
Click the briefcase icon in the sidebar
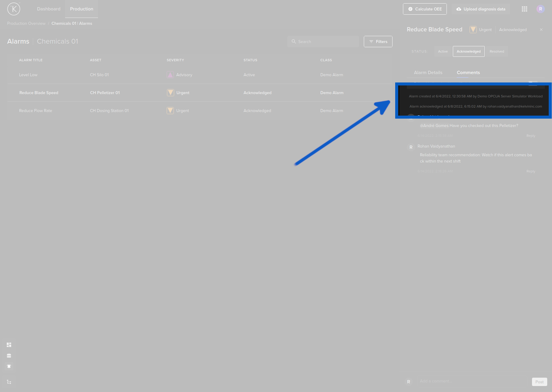(9, 356)
